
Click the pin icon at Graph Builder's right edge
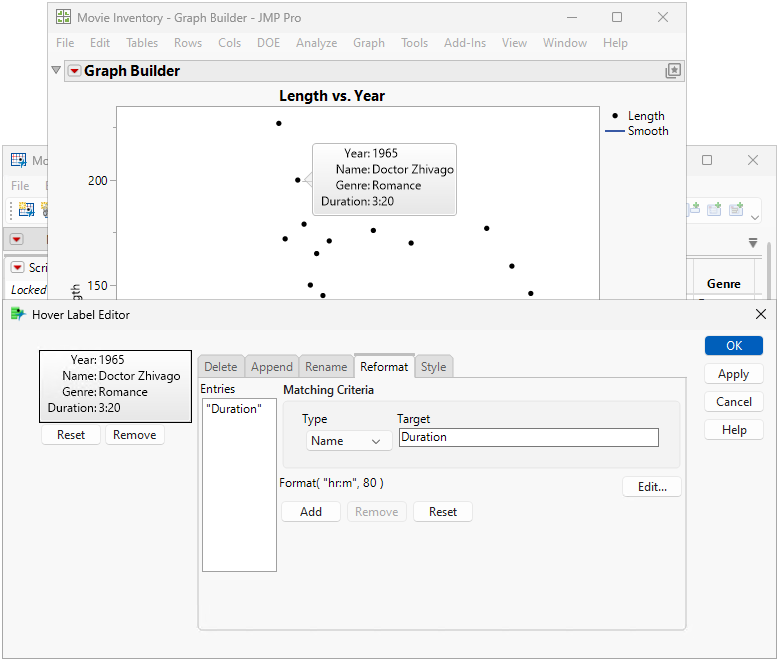[673, 71]
